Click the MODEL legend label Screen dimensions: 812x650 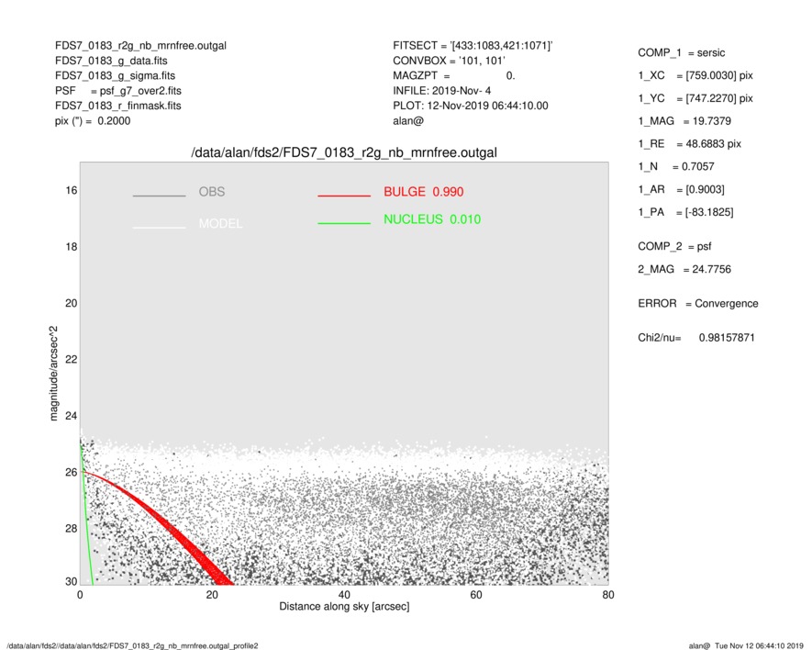coord(220,224)
